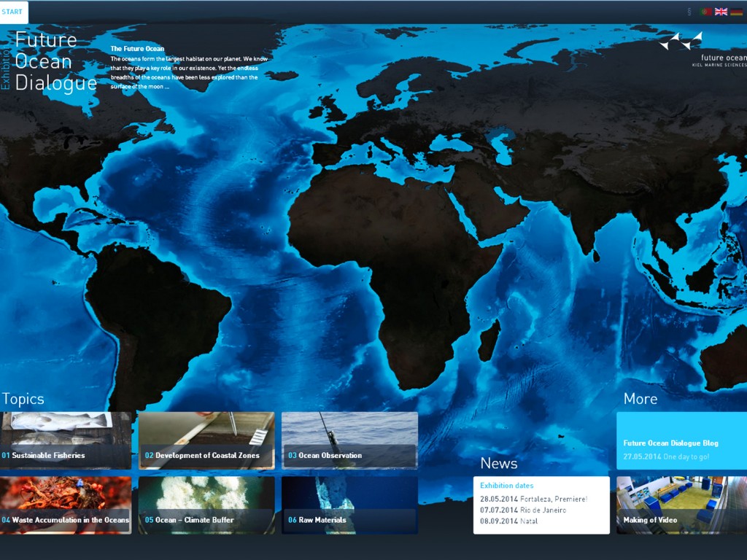Open Waste Accumulation in the Oceans topic
This screenshot has width=747, height=560.
[66, 505]
